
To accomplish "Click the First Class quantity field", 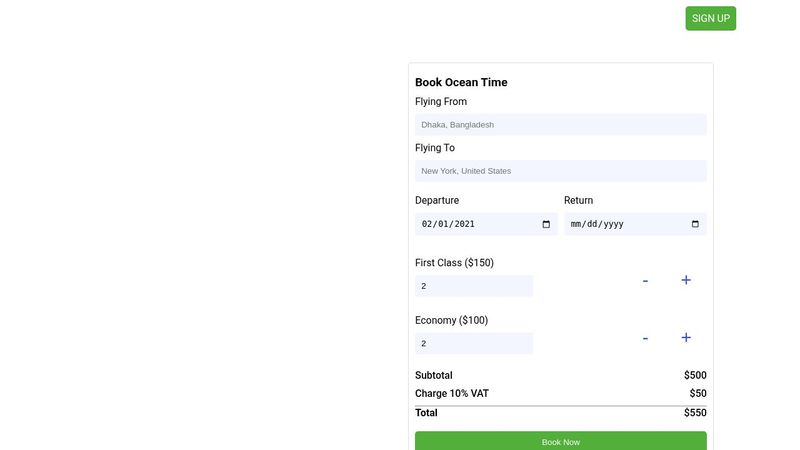I will click(473, 286).
